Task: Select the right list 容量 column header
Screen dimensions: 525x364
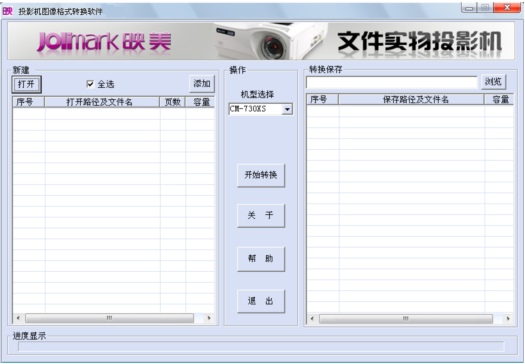Action: (499, 99)
